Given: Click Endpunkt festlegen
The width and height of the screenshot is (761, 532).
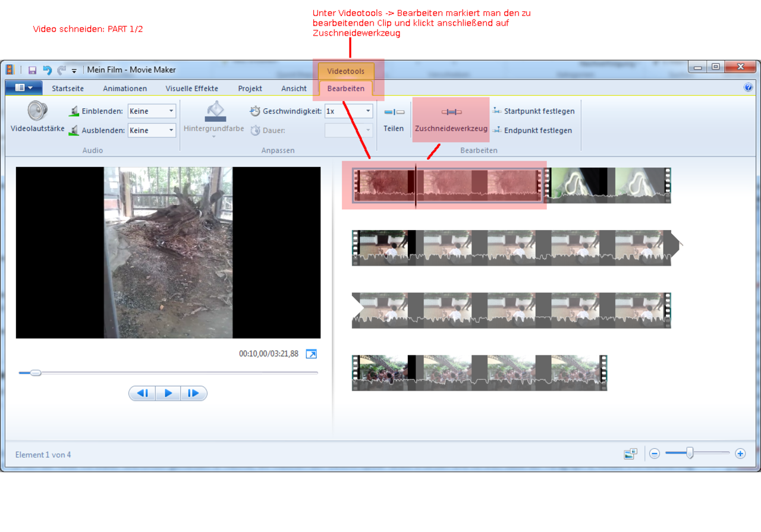Looking at the screenshot, I should click(532, 130).
